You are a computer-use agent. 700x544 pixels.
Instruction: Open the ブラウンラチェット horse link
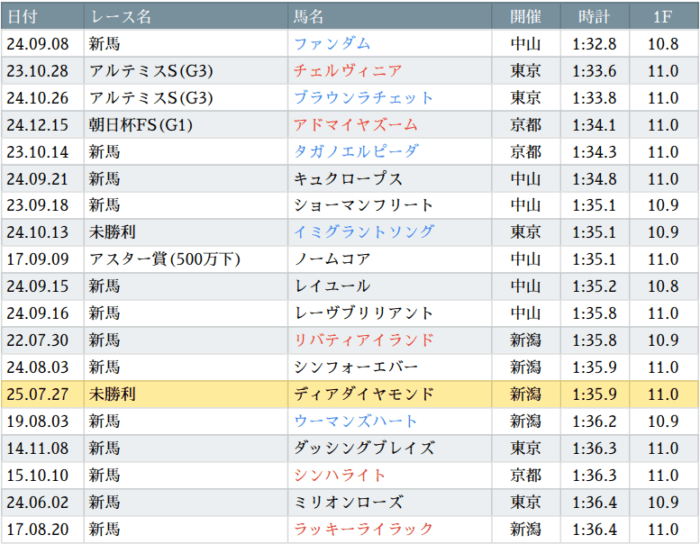[x=363, y=98]
